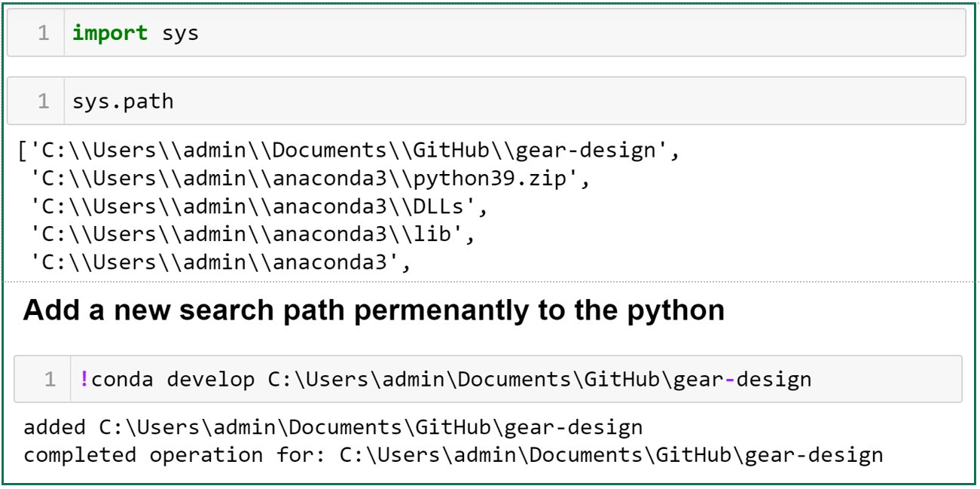Click the 'completed operation for' output line

coord(453,455)
